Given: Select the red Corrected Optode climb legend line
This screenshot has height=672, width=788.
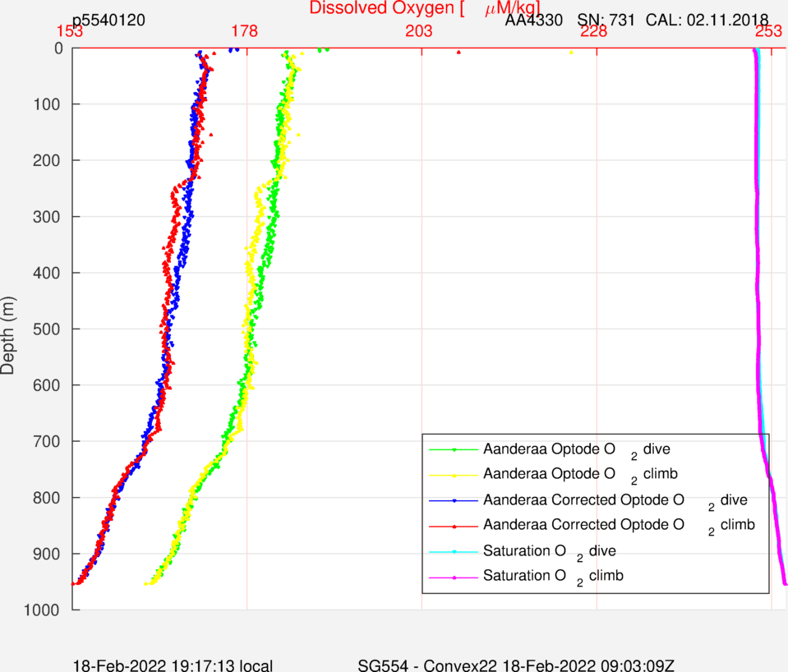Looking at the screenshot, I should (454, 524).
